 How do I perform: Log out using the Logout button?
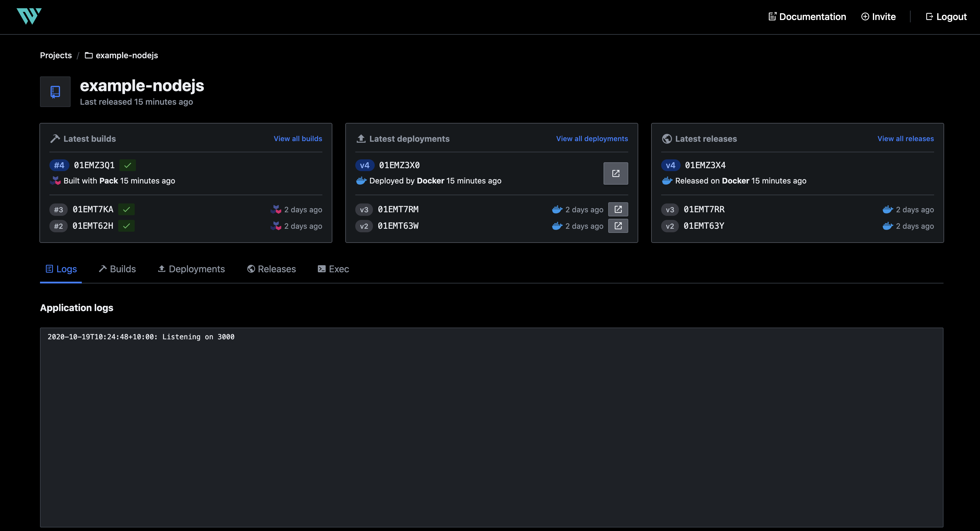tap(946, 17)
